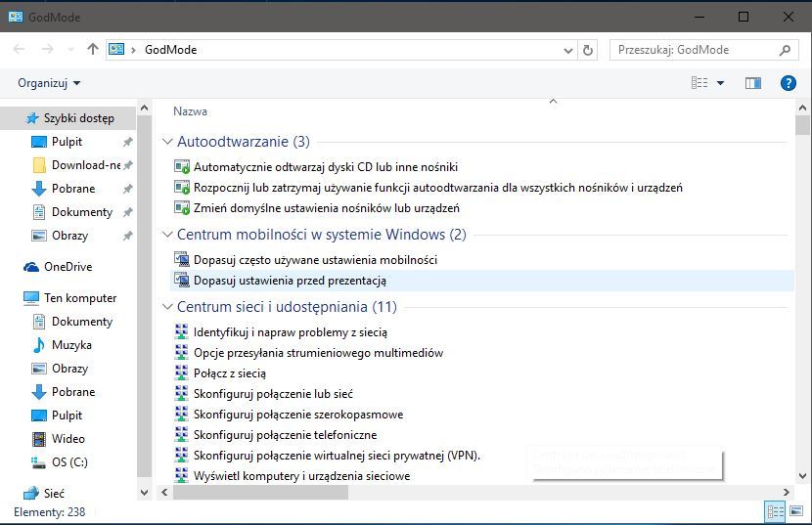Open Pobrane pinned under Szybki dostęp
Image resolution: width=812 pixels, height=525 pixels.
point(64,189)
